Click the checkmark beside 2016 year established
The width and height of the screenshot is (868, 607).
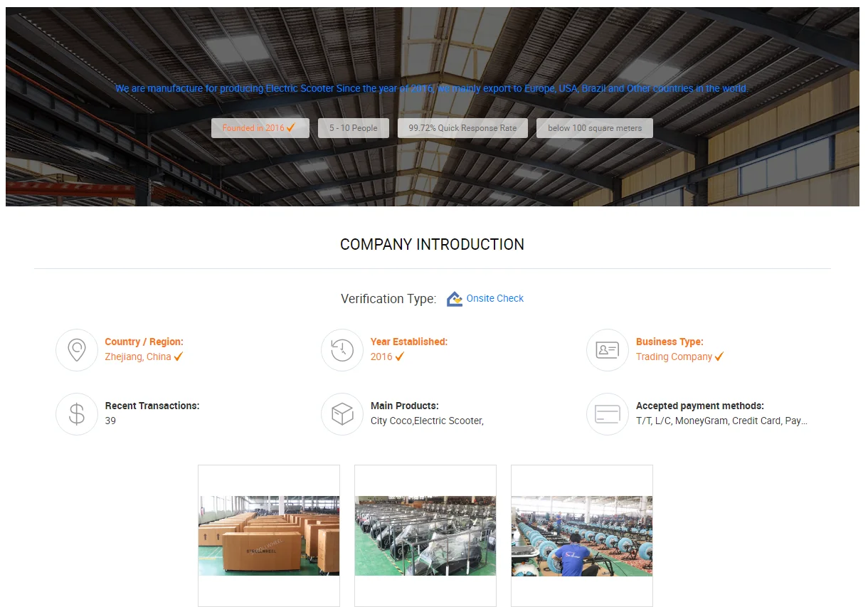pyautogui.click(x=400, y=357)
